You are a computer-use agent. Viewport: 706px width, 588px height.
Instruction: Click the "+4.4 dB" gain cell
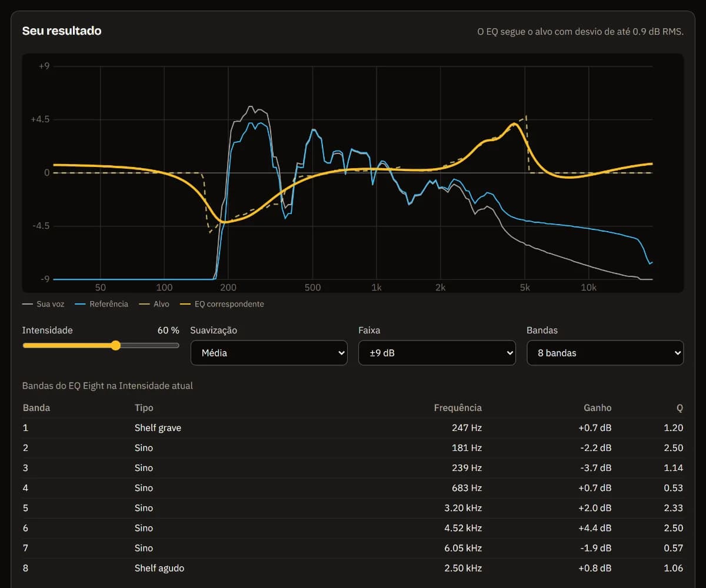(x=595, y=527)
